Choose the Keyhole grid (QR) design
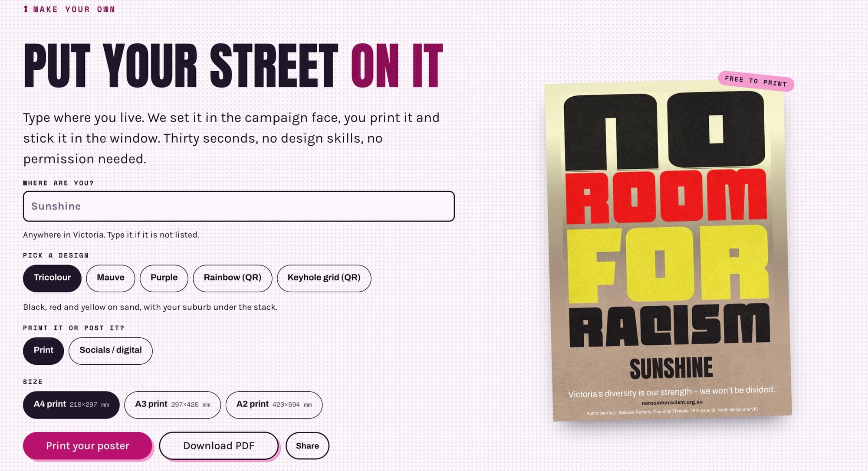Screen dimensions: 868x471 (324, 278)
